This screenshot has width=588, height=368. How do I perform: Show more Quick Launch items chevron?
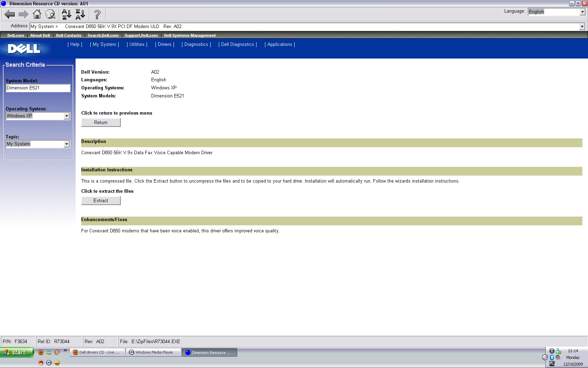pos(65,350)
